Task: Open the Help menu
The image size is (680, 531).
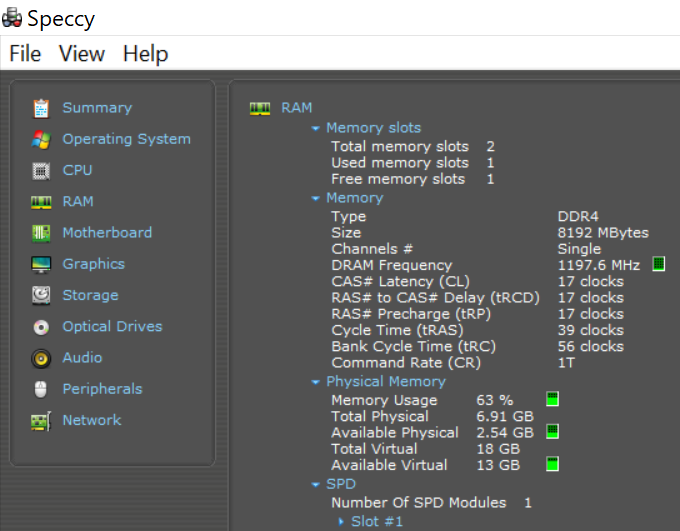Action: pyautogui.click(x=145, y=54)
